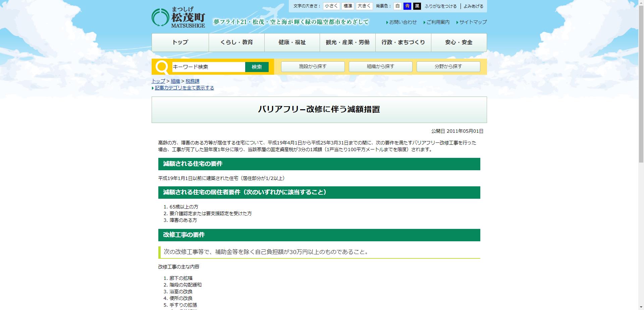Activate よみあげる read-aloud feature
Image resolution: width=644 pixels, height=310 pixels.
pos(474,6)
